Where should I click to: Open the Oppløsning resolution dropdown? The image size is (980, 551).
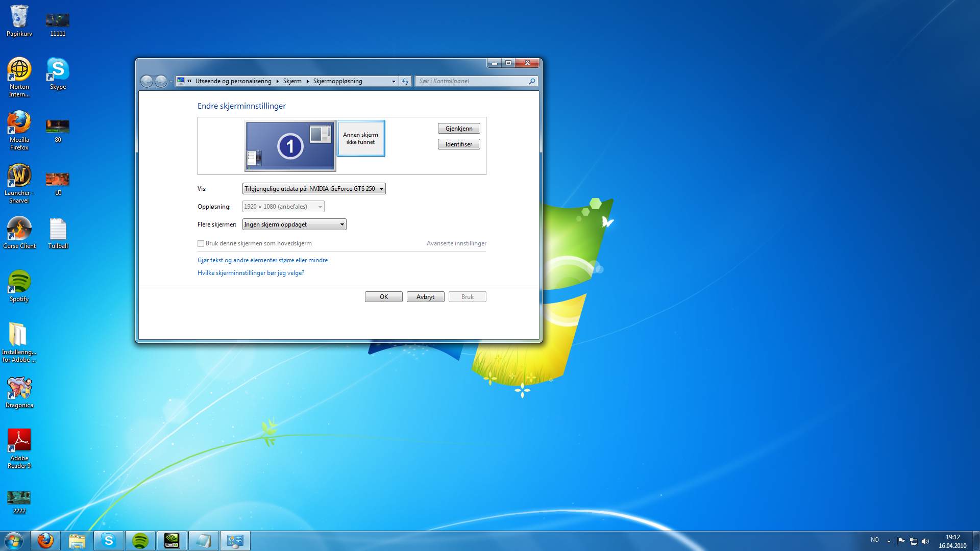point(283,207)
